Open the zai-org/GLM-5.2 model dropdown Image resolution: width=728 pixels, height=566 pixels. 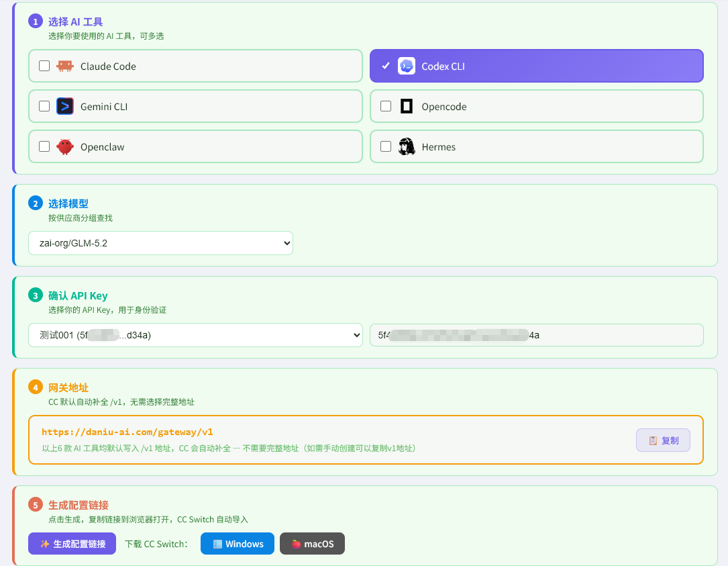(160, 243)
